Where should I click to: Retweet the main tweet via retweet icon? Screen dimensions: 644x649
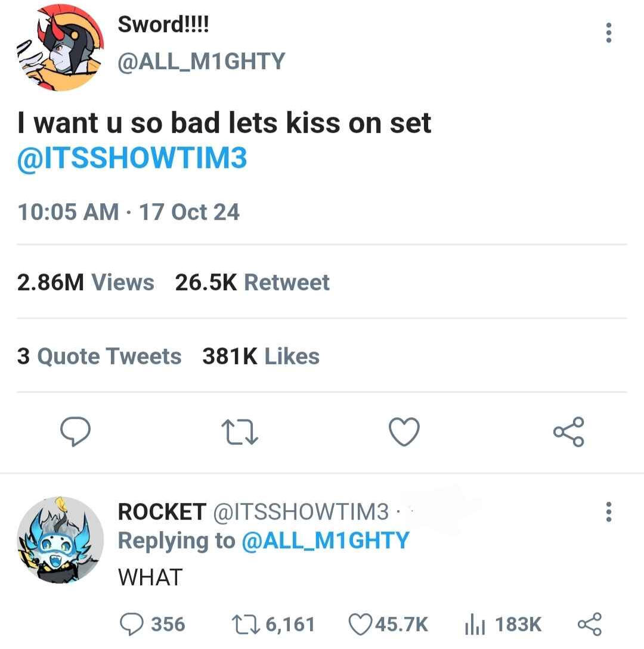(240, 431)
